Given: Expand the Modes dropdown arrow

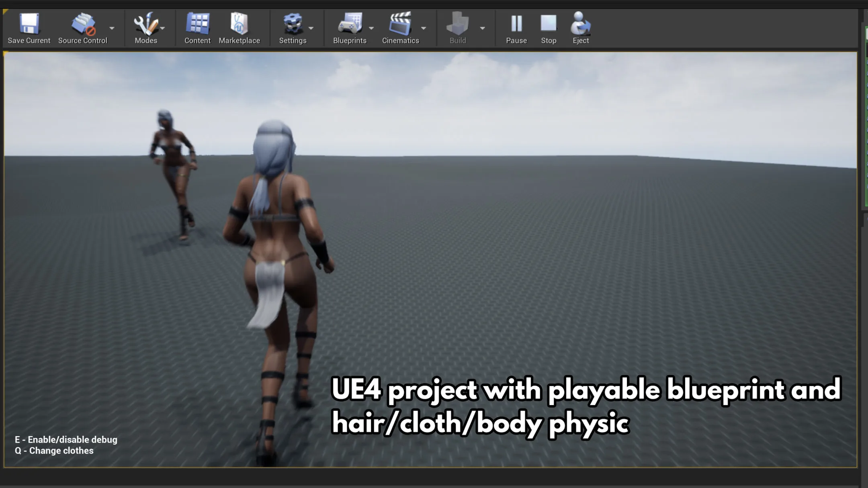Looking at the screenshot, I should 163,28.
